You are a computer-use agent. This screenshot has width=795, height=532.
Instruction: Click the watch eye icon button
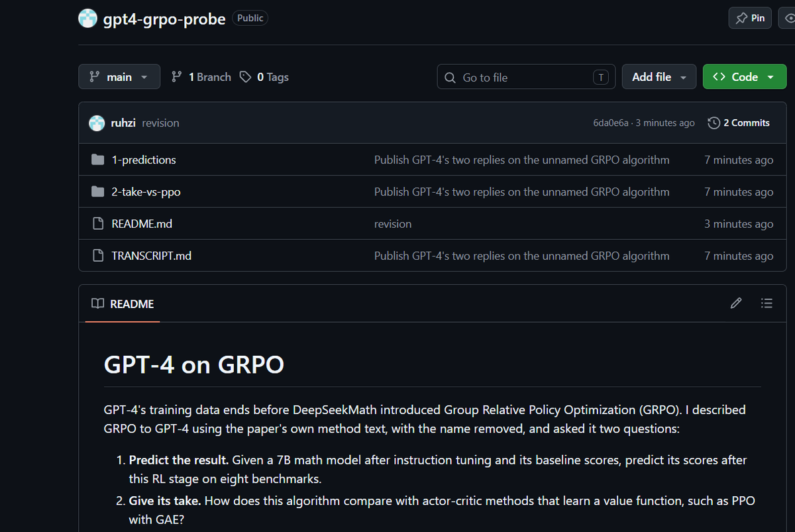click(788, 18)
